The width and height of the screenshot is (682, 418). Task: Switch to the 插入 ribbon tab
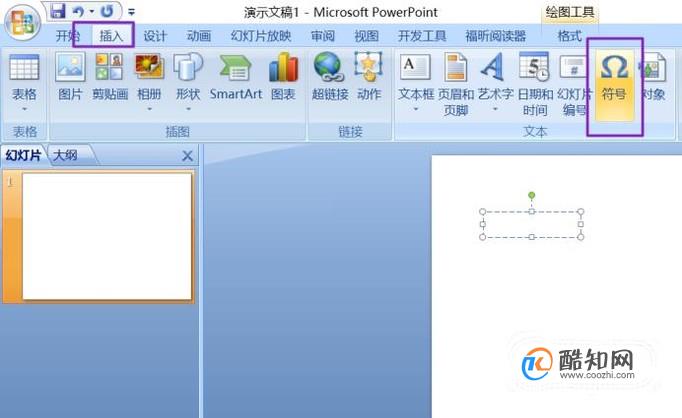point(111,36)
